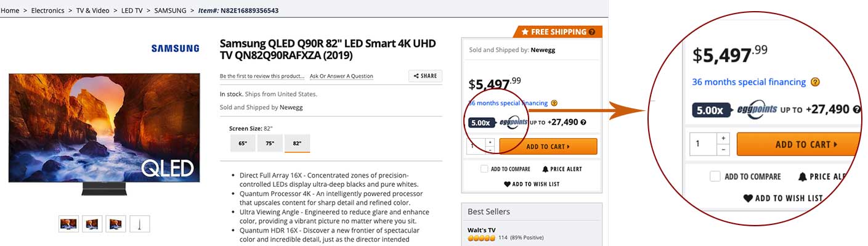
Task: Click eggpoints logo in buy box
Action: [513, 122]
